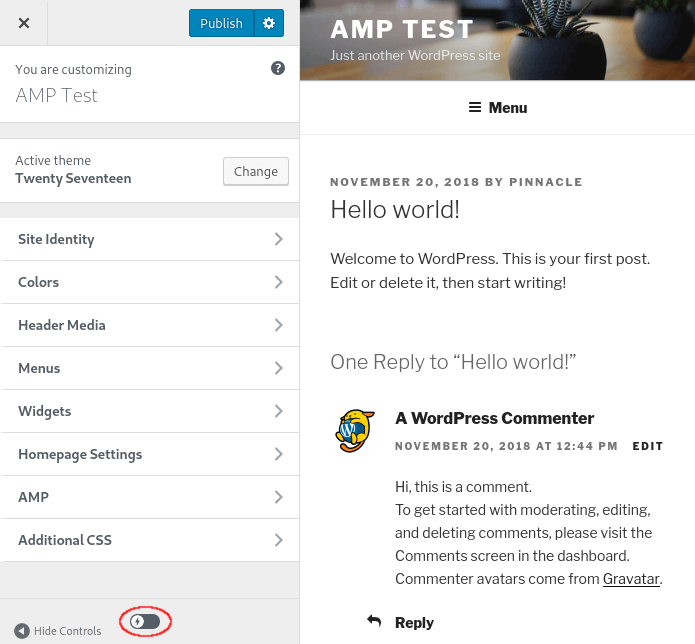Click the Colors chevron arrow

tap(278, 282)
